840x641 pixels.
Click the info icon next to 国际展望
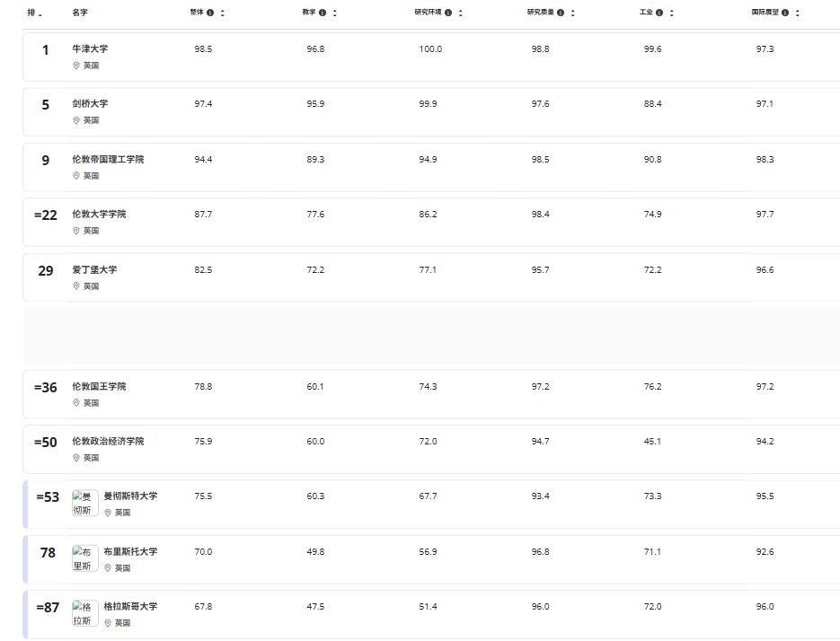785,13
